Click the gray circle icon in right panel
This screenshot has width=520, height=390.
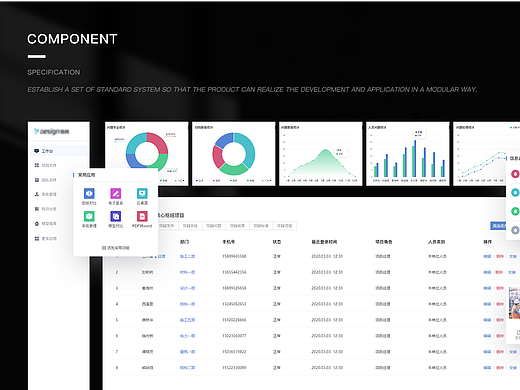515,230
